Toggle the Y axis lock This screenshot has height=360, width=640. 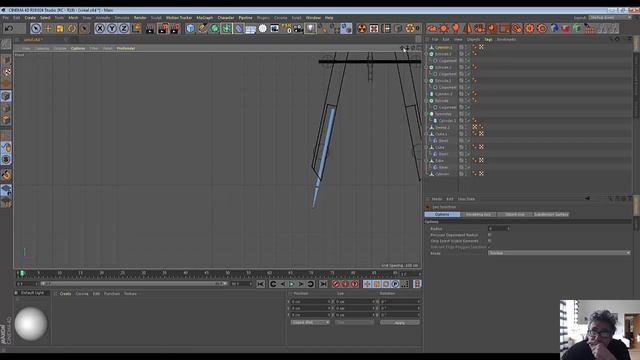111,28
